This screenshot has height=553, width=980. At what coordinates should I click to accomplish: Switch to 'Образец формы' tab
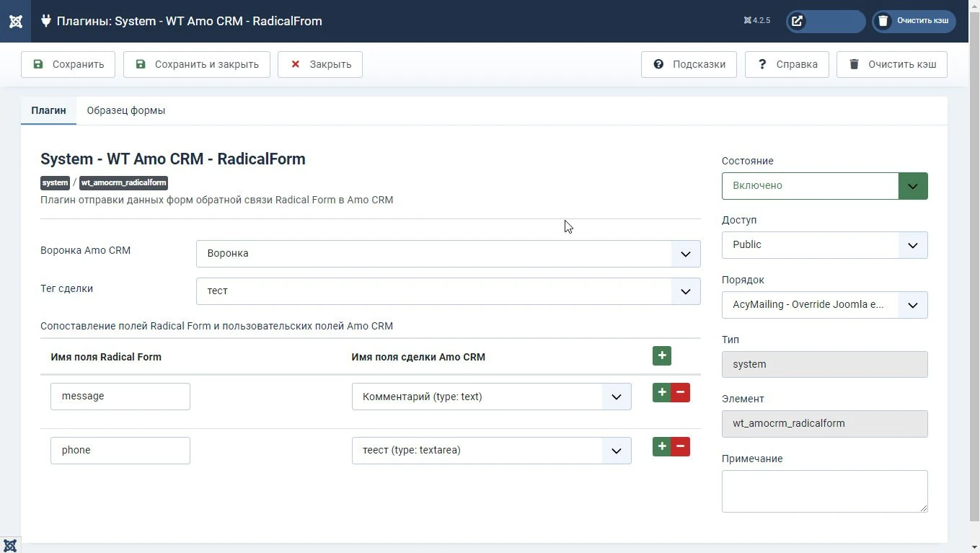(126, 110)
